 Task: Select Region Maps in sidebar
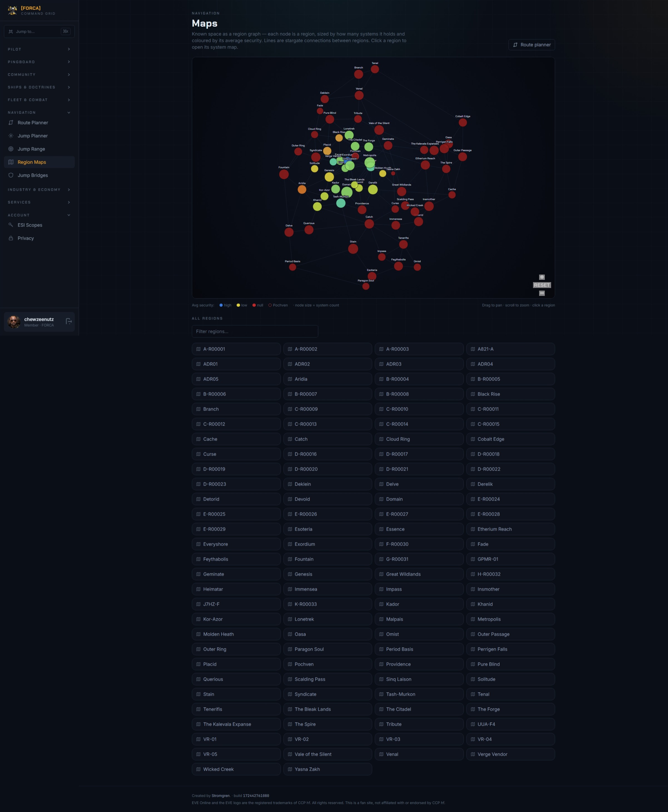pyautogui.click(x=39, y=162)
